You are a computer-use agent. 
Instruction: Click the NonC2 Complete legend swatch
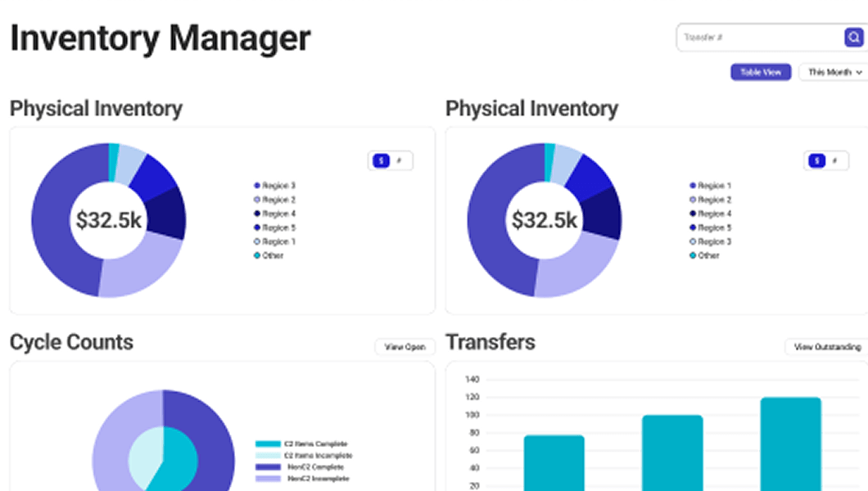(268, 466)
